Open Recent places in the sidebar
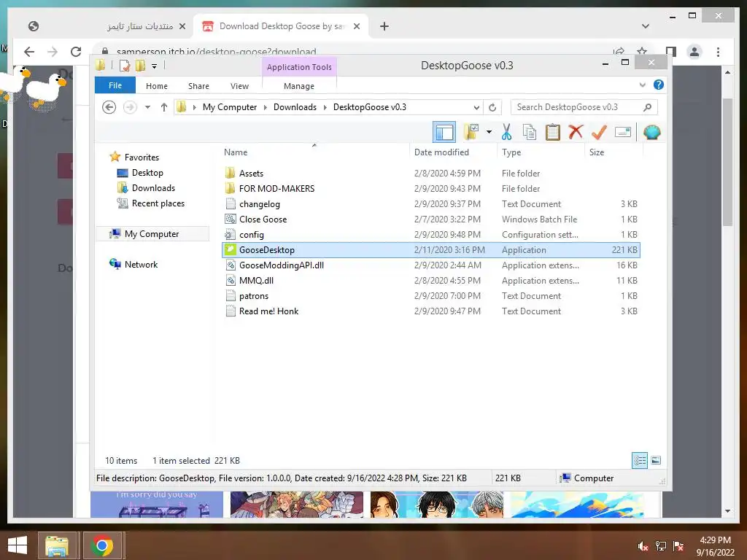 click(x=158, y=203)
